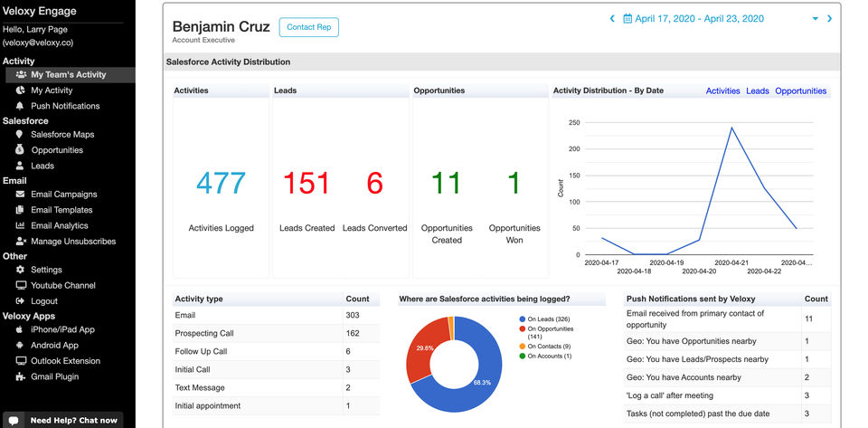Click the calendar icon beside date range
Screen dimensions: 868x428
pos(627,19)
